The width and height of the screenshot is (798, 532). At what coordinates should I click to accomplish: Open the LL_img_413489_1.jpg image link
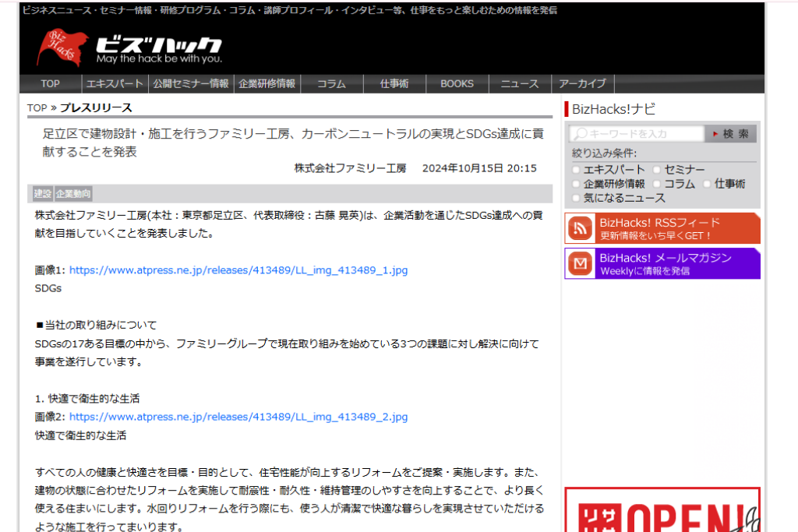tap(238, 270)
